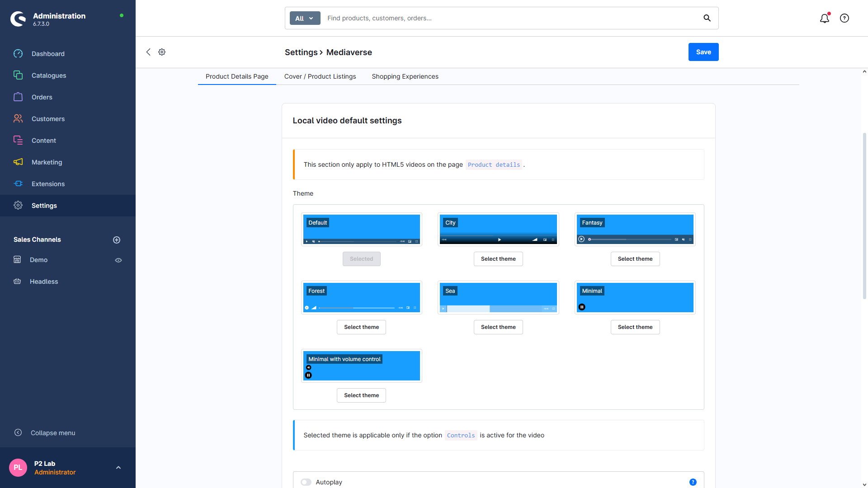The image size is (868, 488).
Task: Click the Settings breadcrumb link
Action: tap(301, 52)
